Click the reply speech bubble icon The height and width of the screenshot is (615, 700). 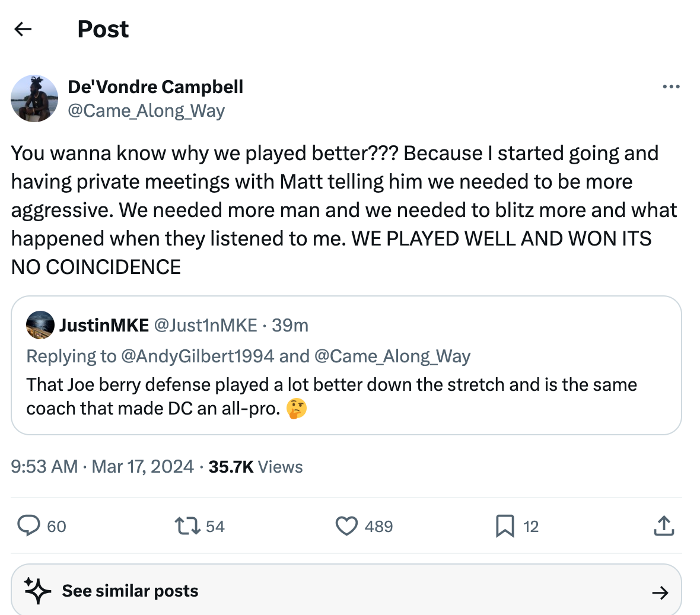click(x=28, y=526)
